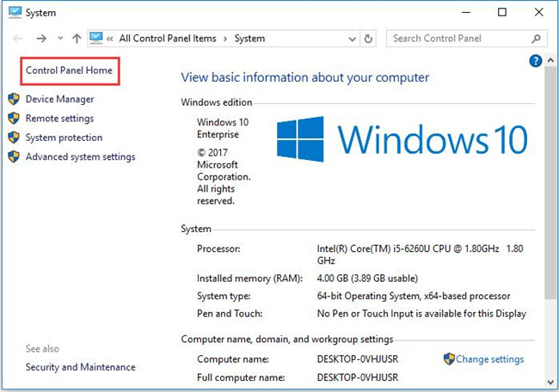559x392 pixels.
Task: Click the shield icon beside Remote settings
Action: tap(14, 118)
